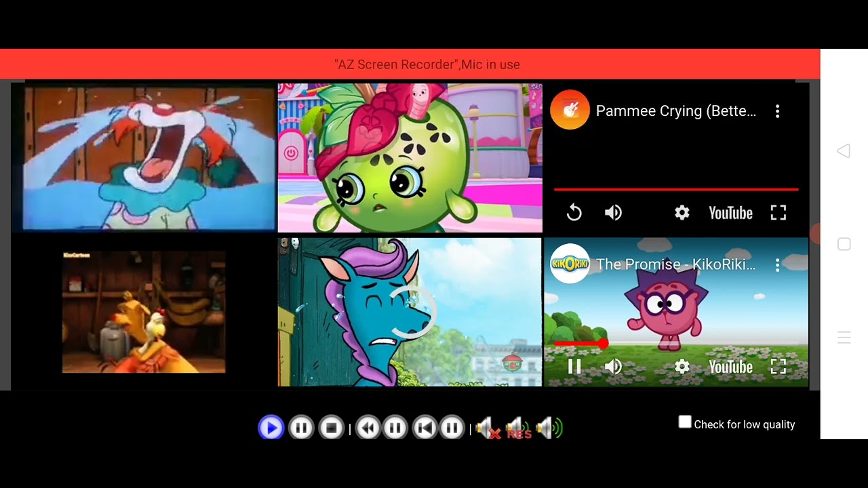Viewport: 868px width, 488px height.
Task: Tap the Android home square button
Action: (844, 244)
